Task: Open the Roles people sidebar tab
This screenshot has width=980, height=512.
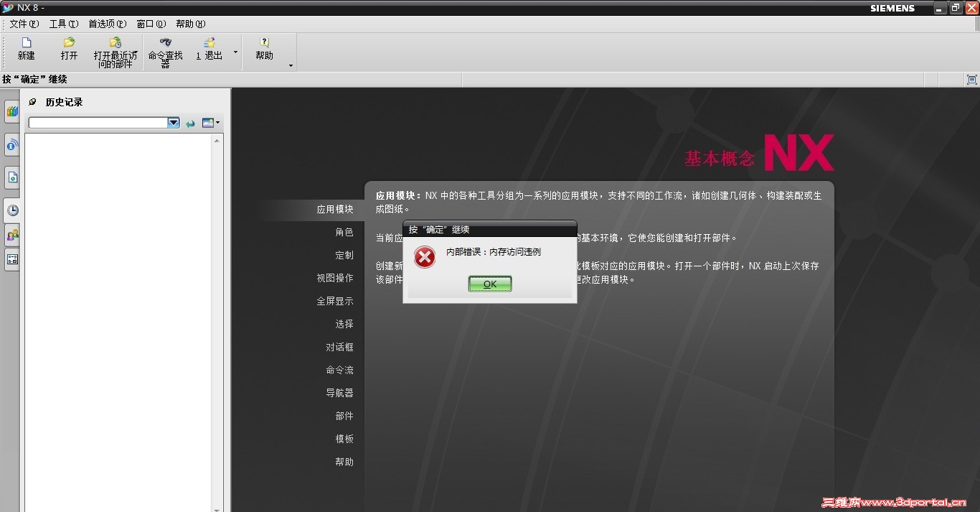Action: [12, 235]
